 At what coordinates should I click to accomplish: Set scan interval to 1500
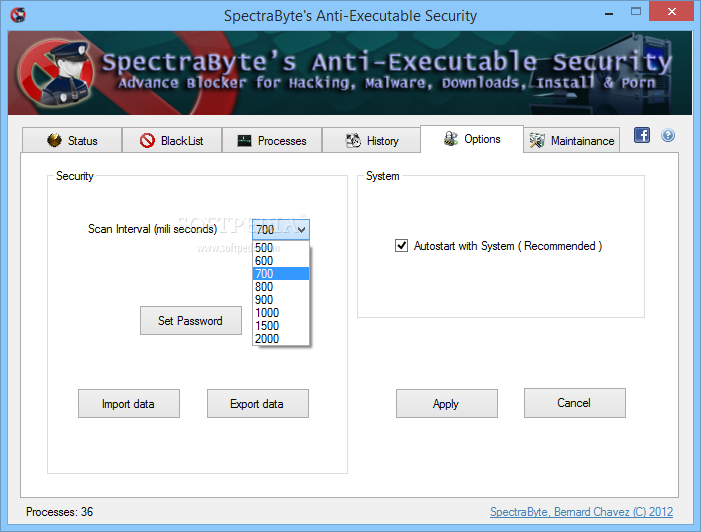click(281, 325)
